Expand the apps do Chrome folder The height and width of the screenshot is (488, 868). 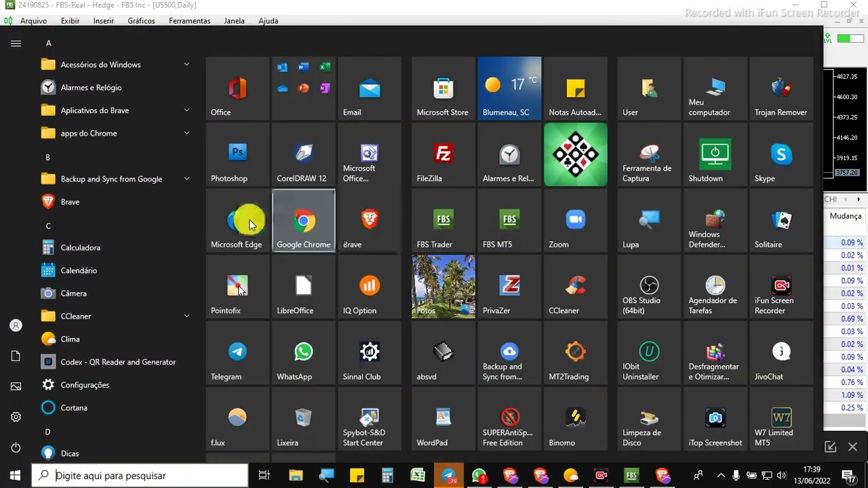tap(116, 134)
